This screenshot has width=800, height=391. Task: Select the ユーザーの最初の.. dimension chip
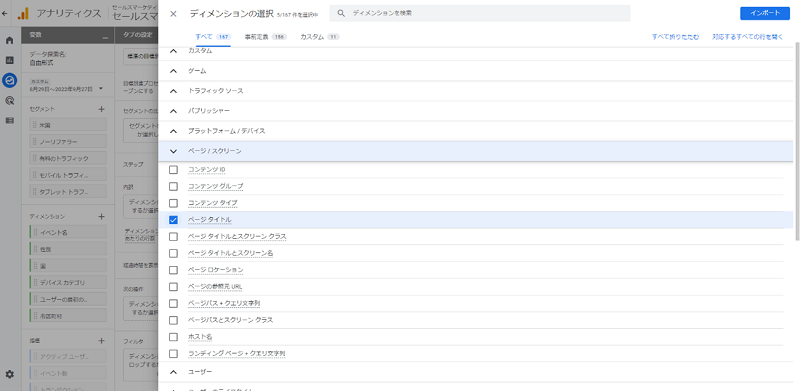click(68, 299)
